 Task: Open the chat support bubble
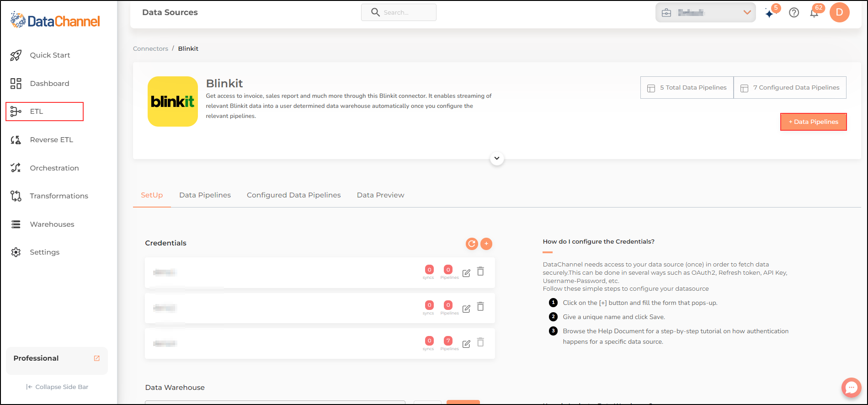851,388
